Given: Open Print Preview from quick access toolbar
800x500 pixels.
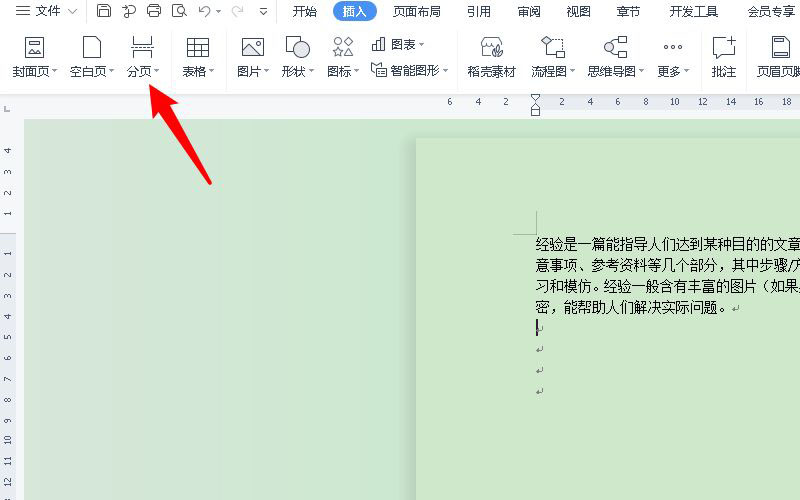Looking at the screenshot, I should pos(179,11).
